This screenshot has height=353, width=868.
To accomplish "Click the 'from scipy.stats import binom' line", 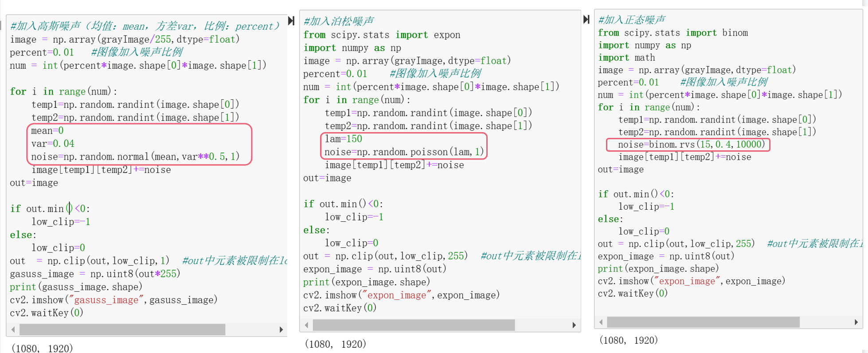I will pyautogui.click(x=673, y=33).
